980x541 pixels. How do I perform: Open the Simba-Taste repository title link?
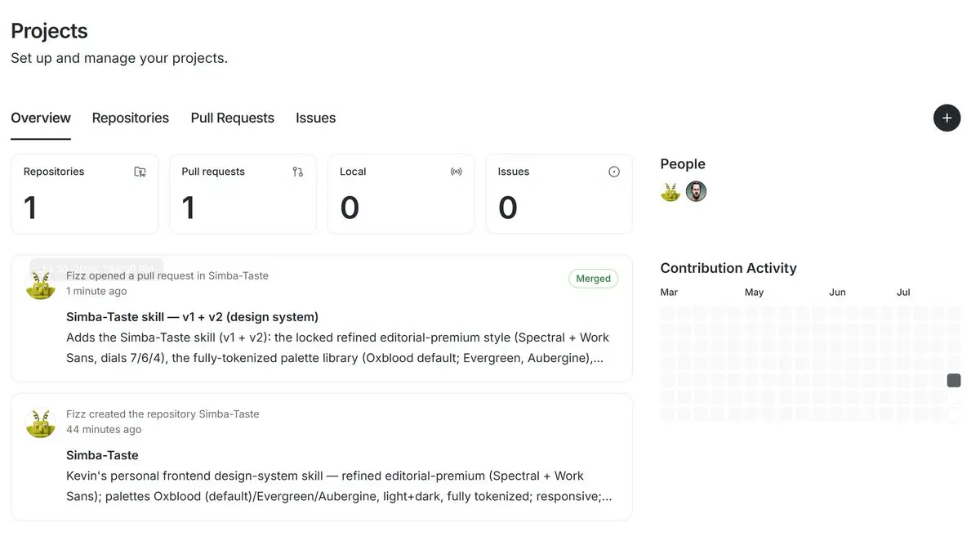102,455
